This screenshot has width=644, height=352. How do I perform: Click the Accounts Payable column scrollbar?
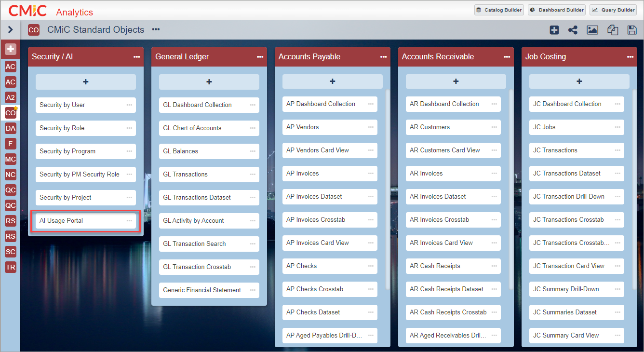388,189
